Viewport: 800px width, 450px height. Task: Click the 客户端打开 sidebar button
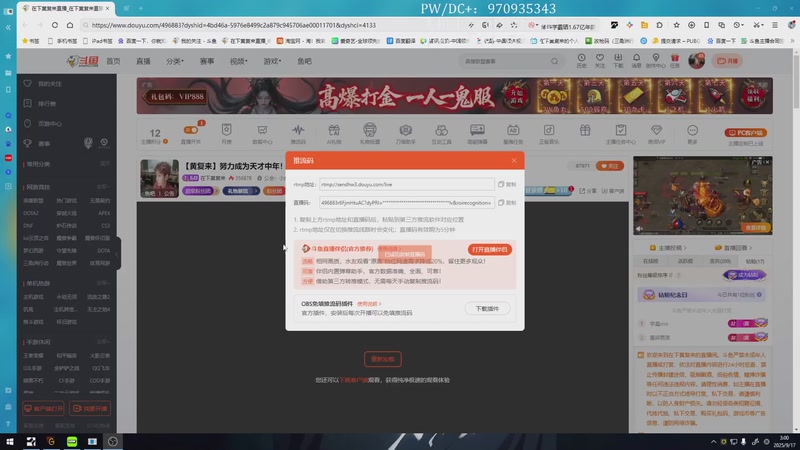[x=43, y=408]
